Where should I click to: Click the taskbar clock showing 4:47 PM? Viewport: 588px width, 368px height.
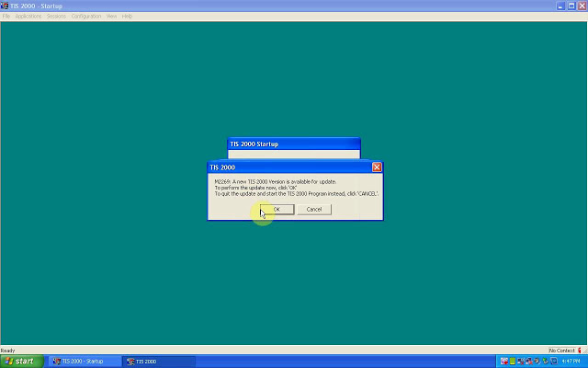[571, 362]
